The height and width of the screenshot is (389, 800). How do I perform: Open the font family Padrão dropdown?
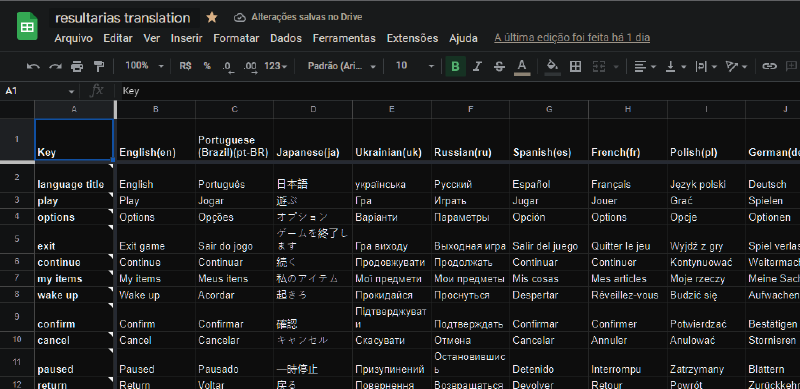point(342,66)
